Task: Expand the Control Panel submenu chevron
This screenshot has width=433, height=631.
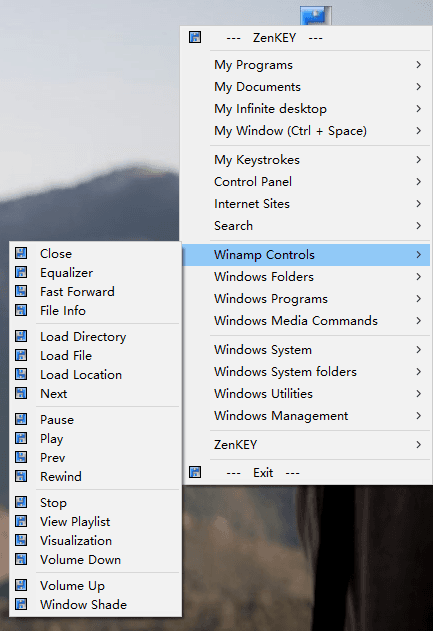Action: tap(419, 181)
